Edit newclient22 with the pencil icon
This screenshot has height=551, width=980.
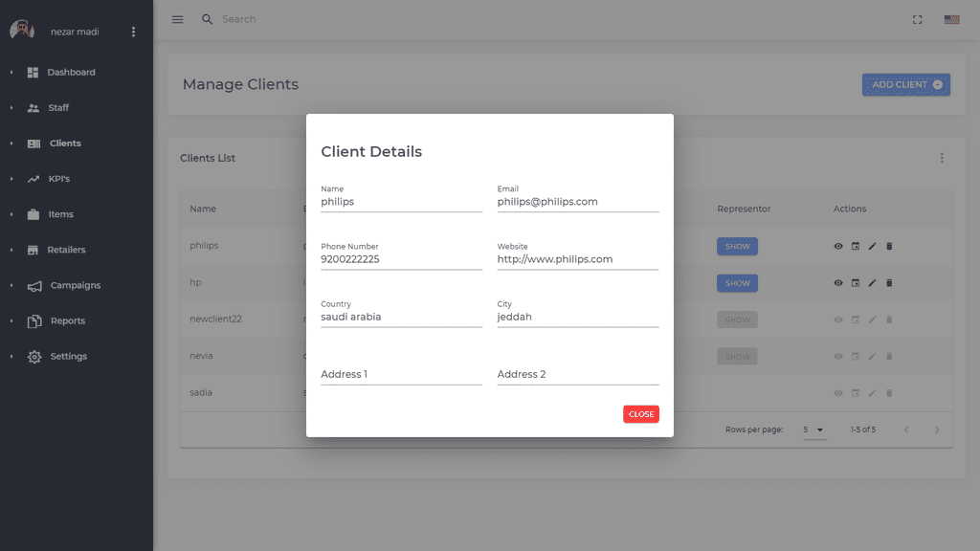[x=872, y=320]
